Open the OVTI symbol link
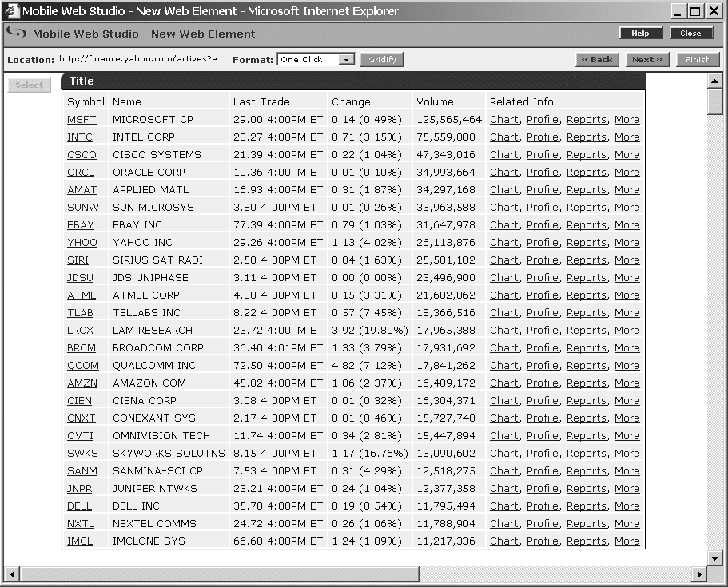This screenshot has height=587, width=728. click(81, 436)
